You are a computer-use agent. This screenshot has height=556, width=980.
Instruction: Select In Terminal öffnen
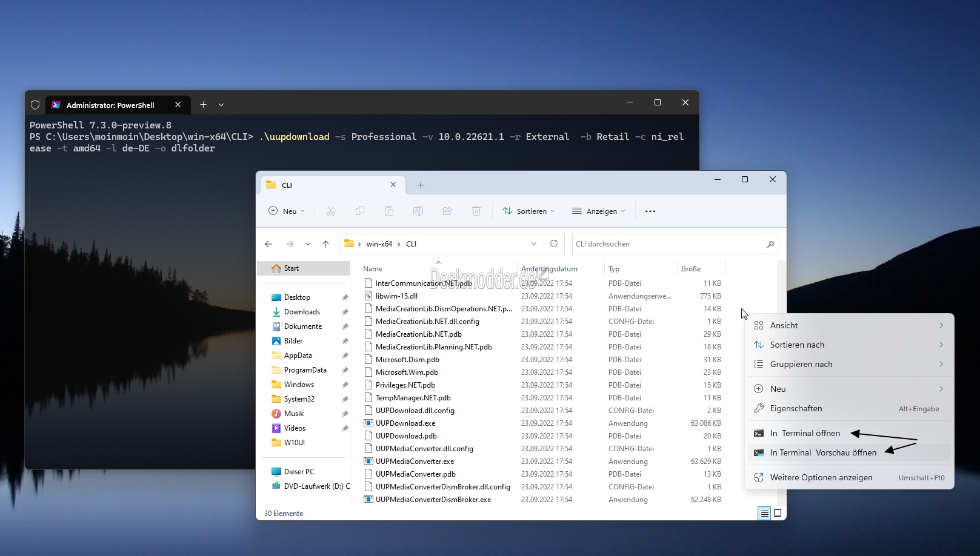click(x=849, y=433)
